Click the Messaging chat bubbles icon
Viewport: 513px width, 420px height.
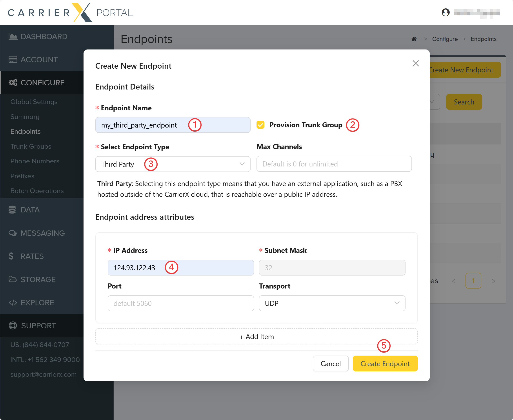[x=13, y=233]
